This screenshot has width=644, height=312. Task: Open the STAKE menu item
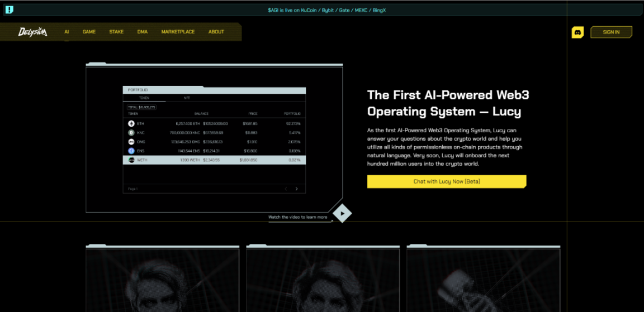click(116, 32)
